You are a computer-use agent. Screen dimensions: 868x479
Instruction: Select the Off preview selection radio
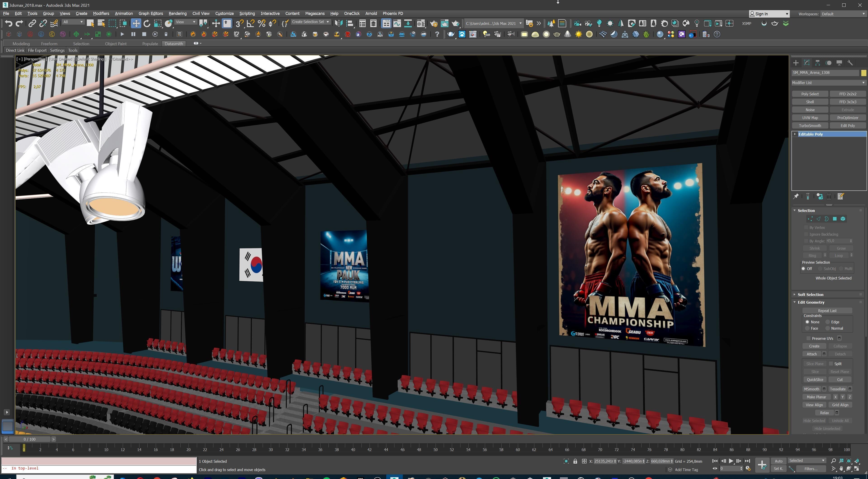[x=804, y=269]
